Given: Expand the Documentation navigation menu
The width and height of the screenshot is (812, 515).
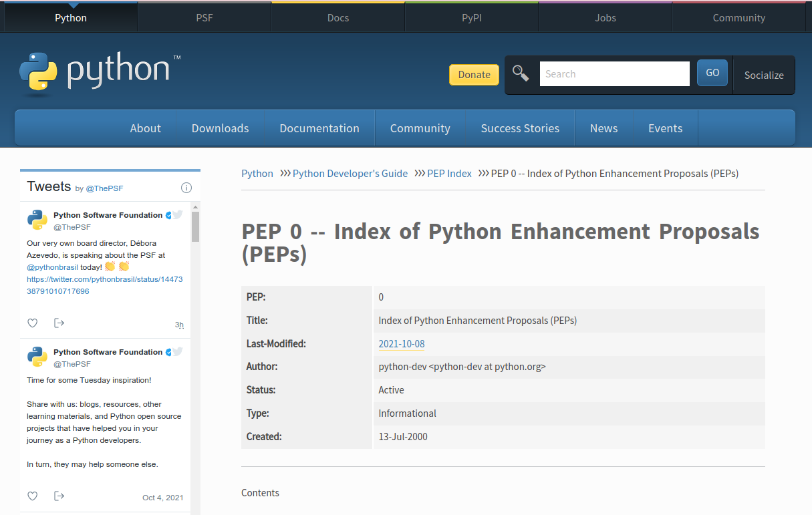Looking at the screenshot, I should click(319, 128).
